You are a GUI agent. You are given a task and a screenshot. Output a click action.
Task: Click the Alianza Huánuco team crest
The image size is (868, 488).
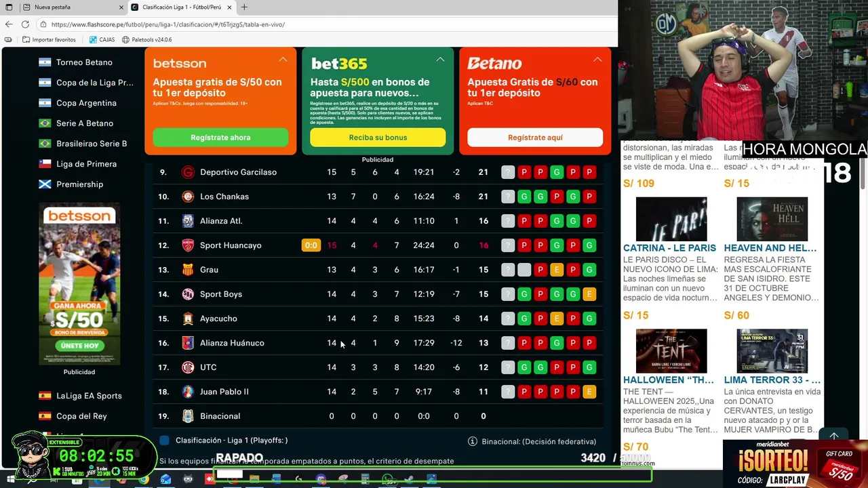tap(188, 343)
